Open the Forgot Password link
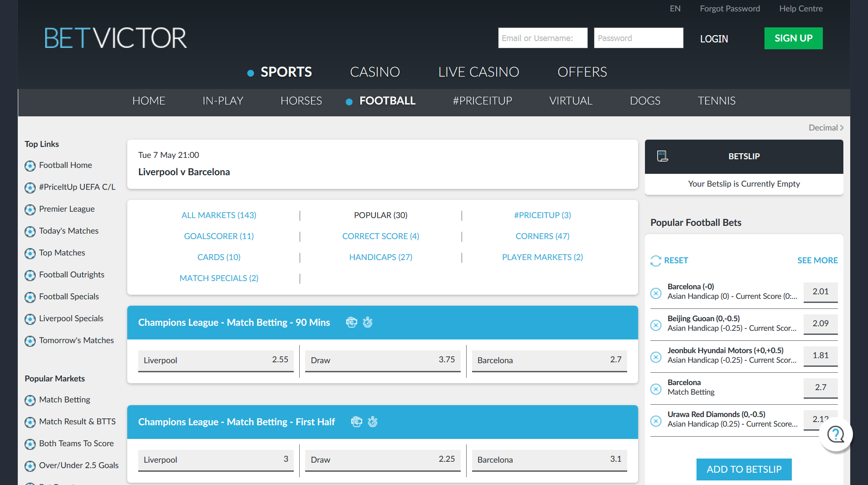The width and height of the screenshot is (868, 485). 730,9
